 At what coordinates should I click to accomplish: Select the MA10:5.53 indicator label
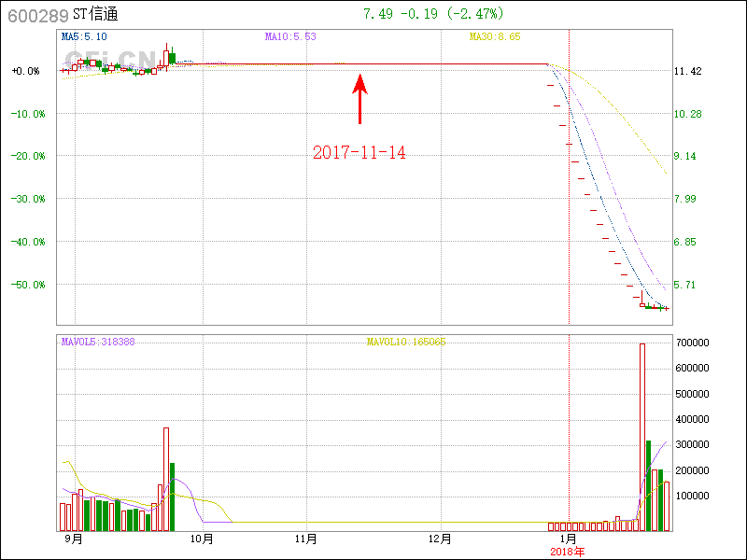click(x=290, y=36)
